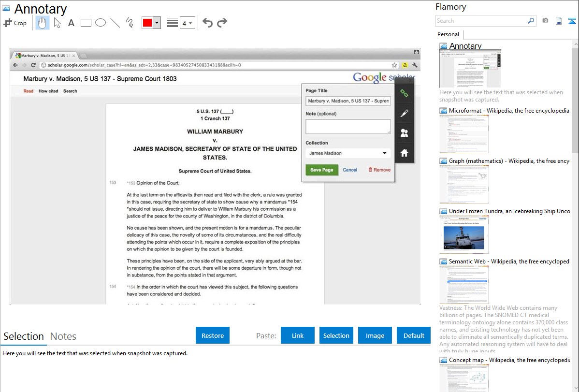Open the Semantic Web snapshot thumbnail
Image resolution: width=579 pixels, height=392 pixels.
click(x=464, y=285)
